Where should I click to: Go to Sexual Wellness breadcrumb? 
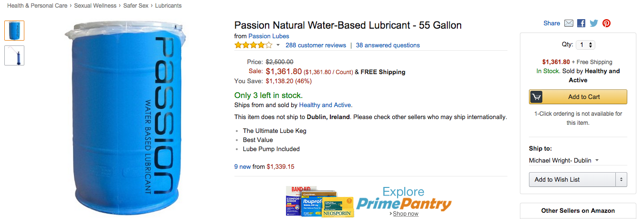(x=95, y=6)
